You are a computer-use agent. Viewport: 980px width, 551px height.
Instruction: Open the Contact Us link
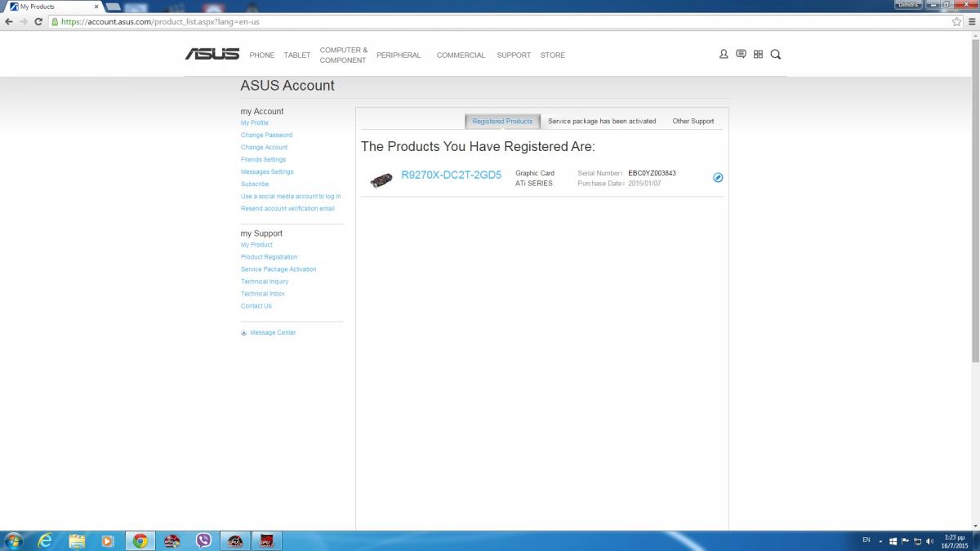click(x=256, y=306)
